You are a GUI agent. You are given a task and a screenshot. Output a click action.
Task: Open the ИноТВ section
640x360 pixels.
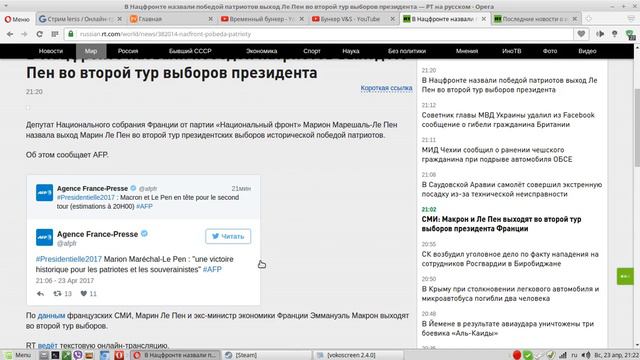click(511, 51)
